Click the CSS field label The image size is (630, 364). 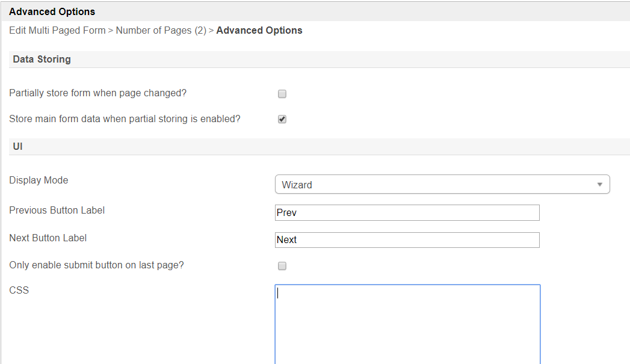click(19, 290)
